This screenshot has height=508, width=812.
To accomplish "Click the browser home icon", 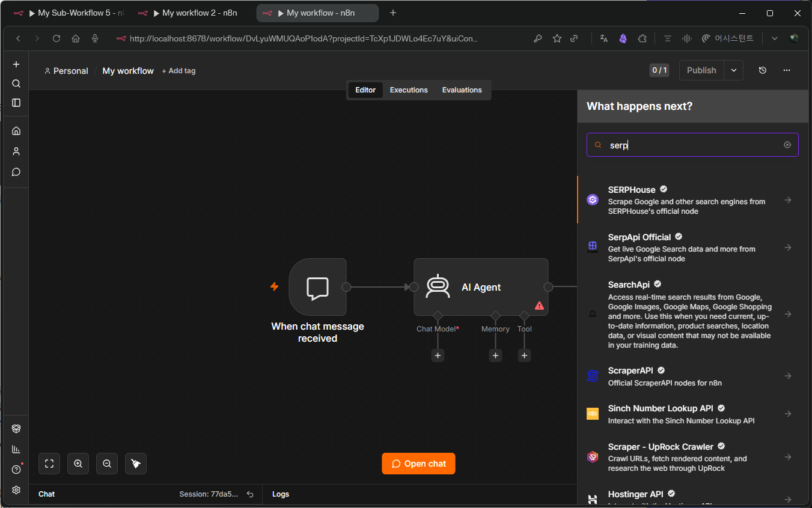I will click(76, 38).
